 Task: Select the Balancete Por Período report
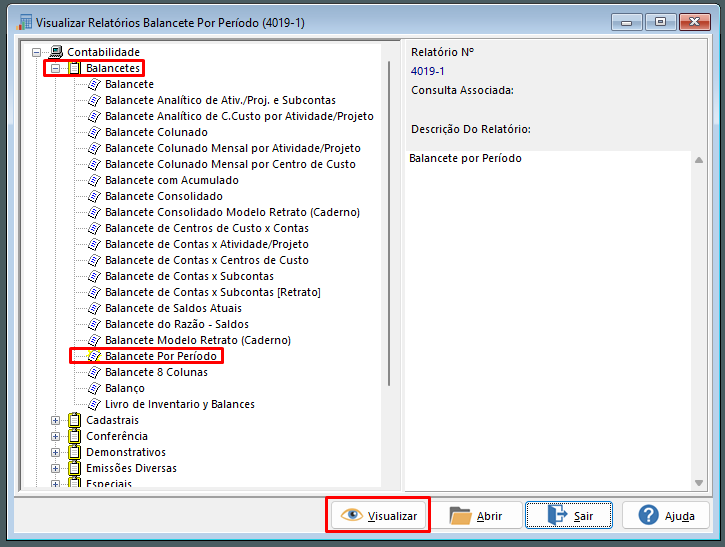pos(160,356)
